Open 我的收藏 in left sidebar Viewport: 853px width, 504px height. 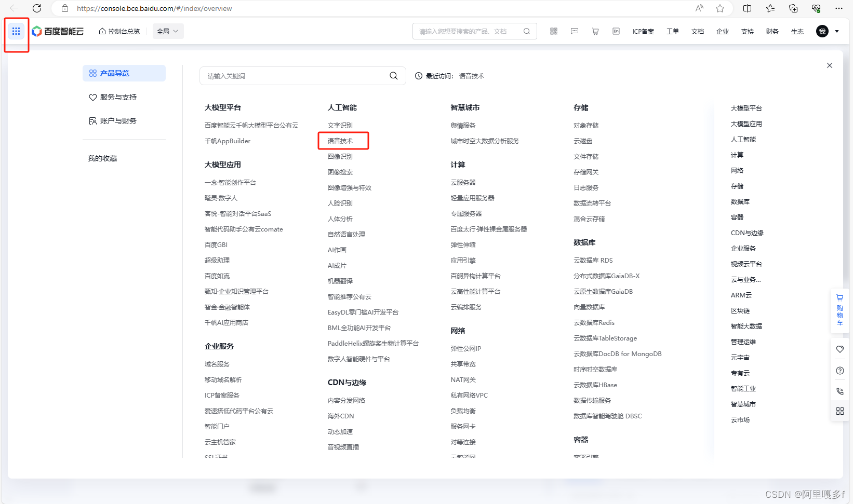click(x=102, y=158)
